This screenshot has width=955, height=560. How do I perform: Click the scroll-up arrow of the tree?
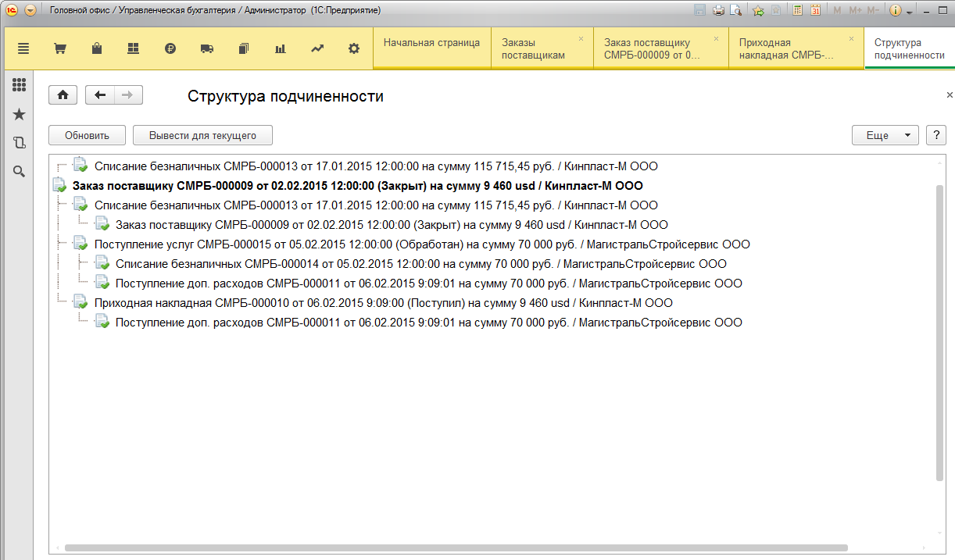[940, 162]
